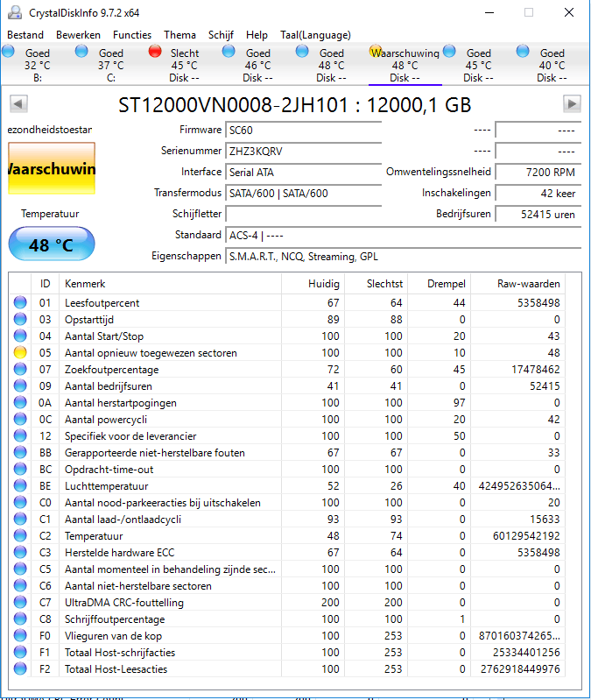Select 'Aantal momenteel in behandeling zijnde sec...' row
Screen dimensions: 591x700
287,569
